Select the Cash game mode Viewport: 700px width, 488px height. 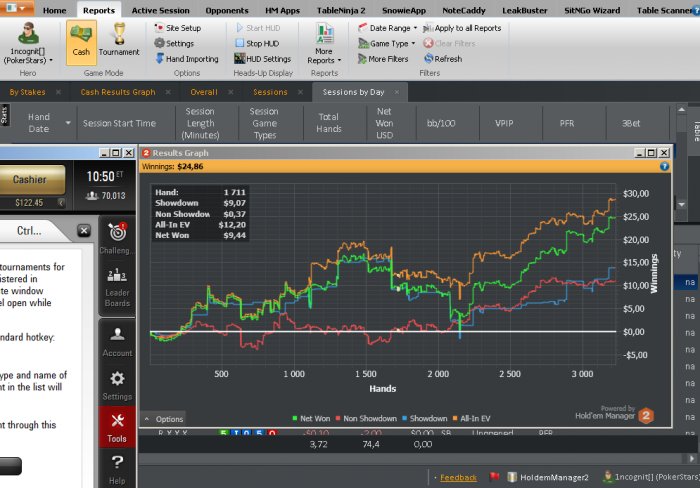(81, 43)
